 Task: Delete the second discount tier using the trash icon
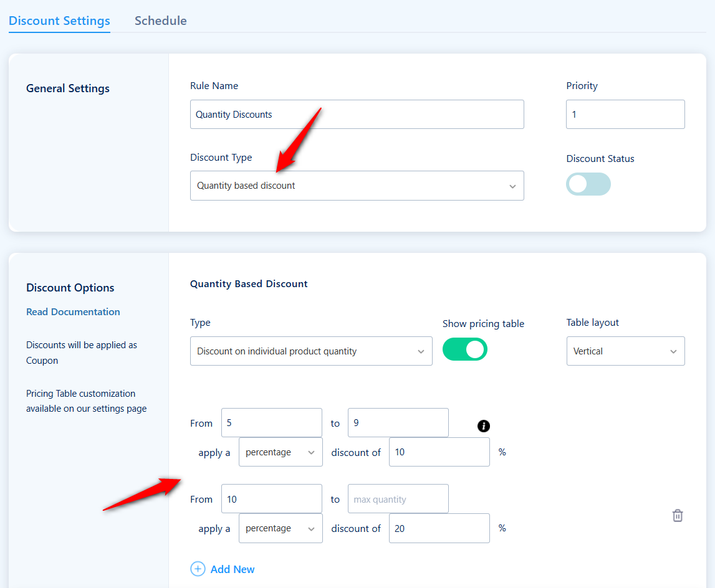pyautogui.click(x=678, y=515)
